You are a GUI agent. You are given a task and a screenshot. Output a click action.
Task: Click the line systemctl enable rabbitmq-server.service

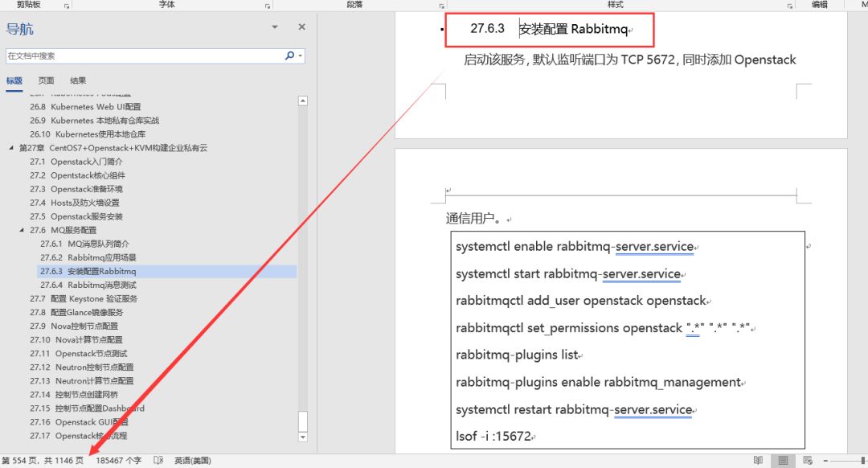[x=575, y=246]
